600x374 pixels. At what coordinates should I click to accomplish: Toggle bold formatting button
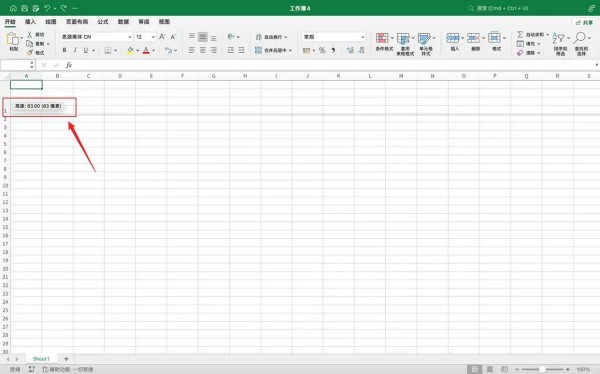(64, 50)
